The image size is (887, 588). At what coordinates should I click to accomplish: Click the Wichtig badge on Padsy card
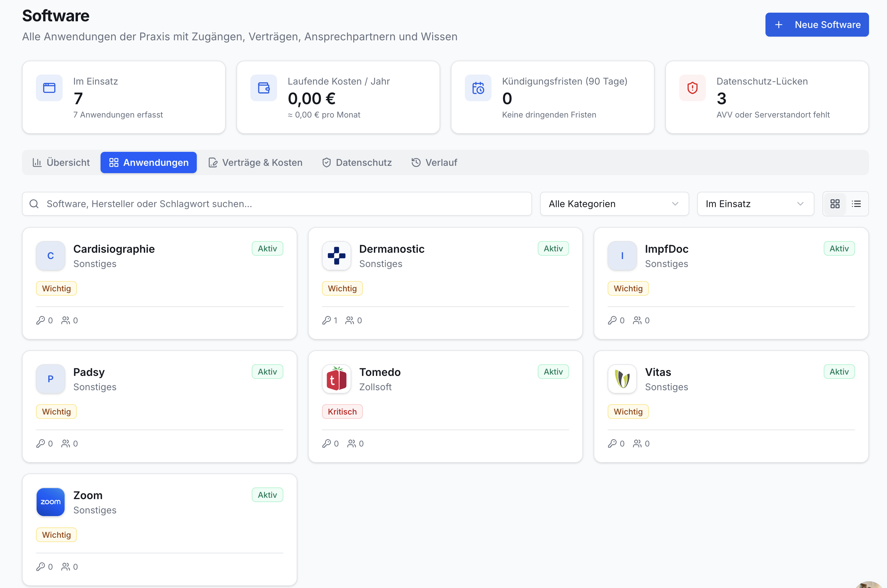pos(56,412)
